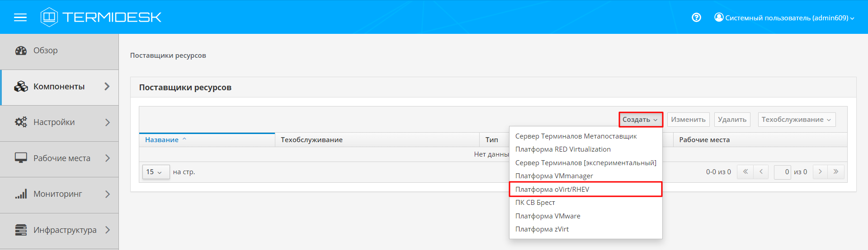Viewport: 868px width, 250px height.
Task: Click the Компоненты cubes icon
Action: coord(21,86)
